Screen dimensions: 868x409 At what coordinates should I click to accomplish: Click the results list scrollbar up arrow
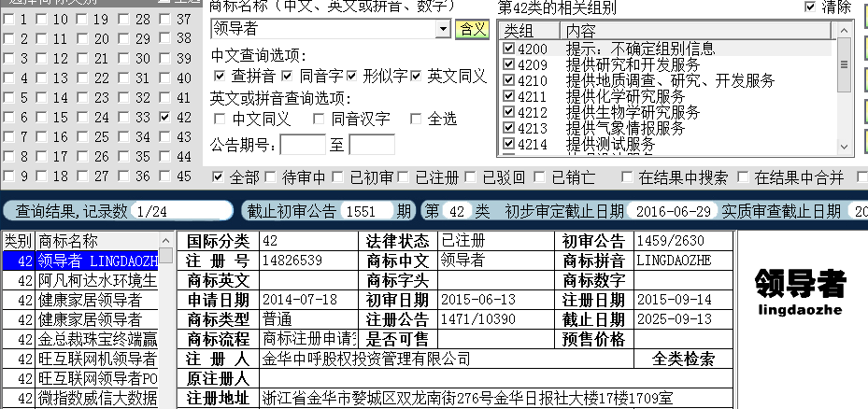pyautogui.click(x=166, y=240)
